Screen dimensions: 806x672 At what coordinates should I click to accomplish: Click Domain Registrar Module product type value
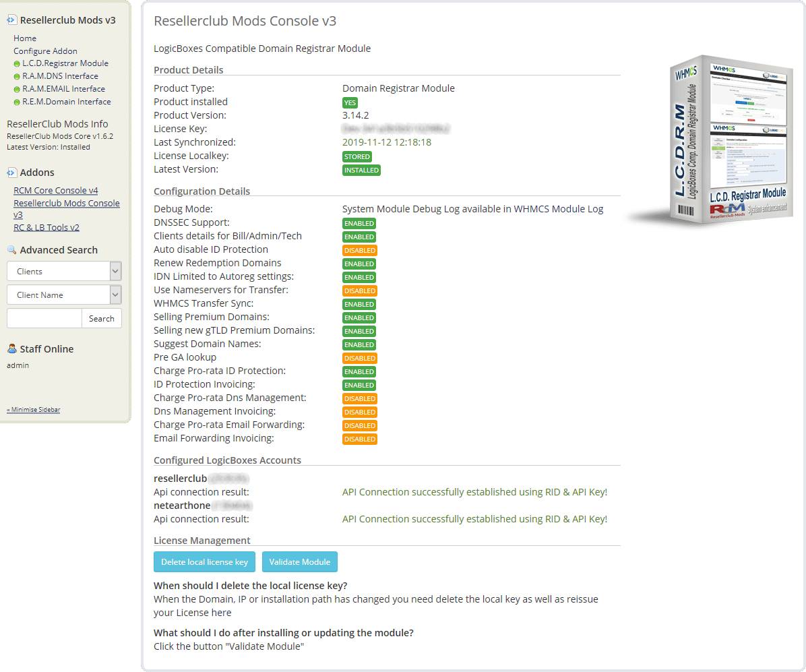click(x=398, y=88)
